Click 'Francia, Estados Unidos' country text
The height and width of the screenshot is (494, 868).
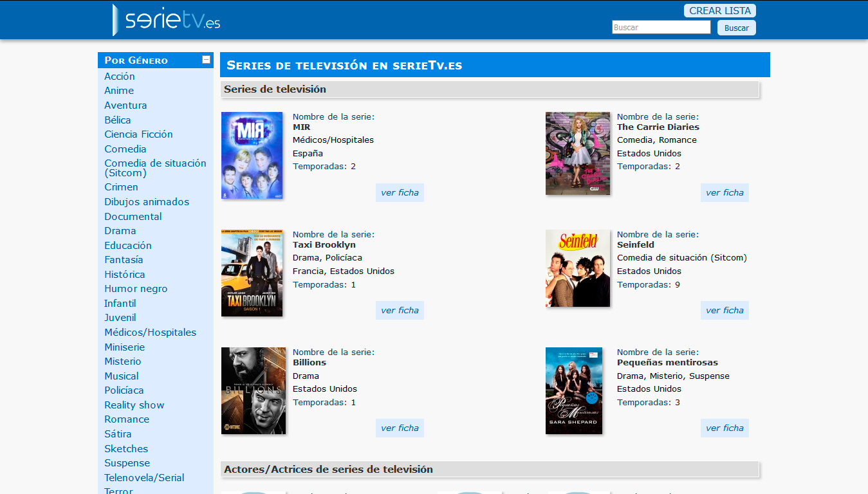[344, 271]
